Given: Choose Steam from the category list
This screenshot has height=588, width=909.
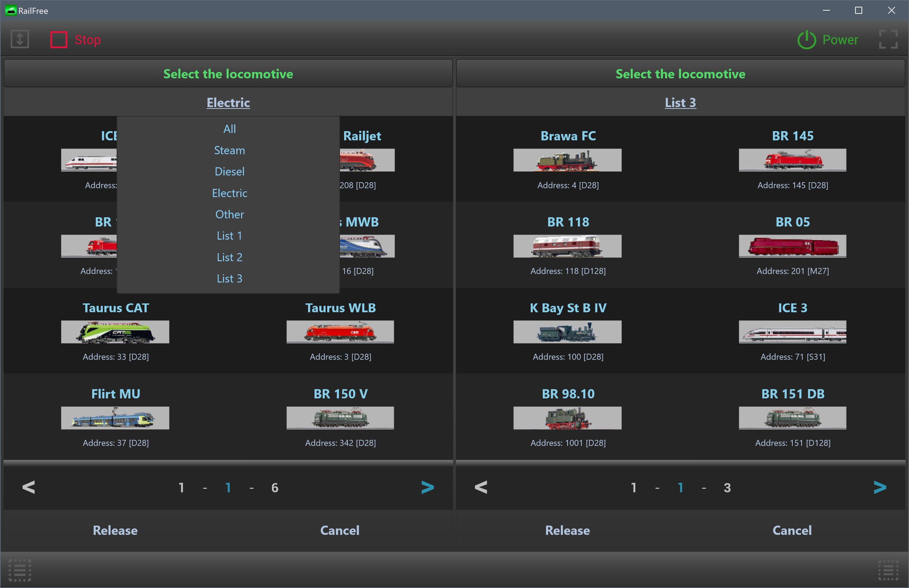Looking at the screenshot, I should click(x=229, y=150).
